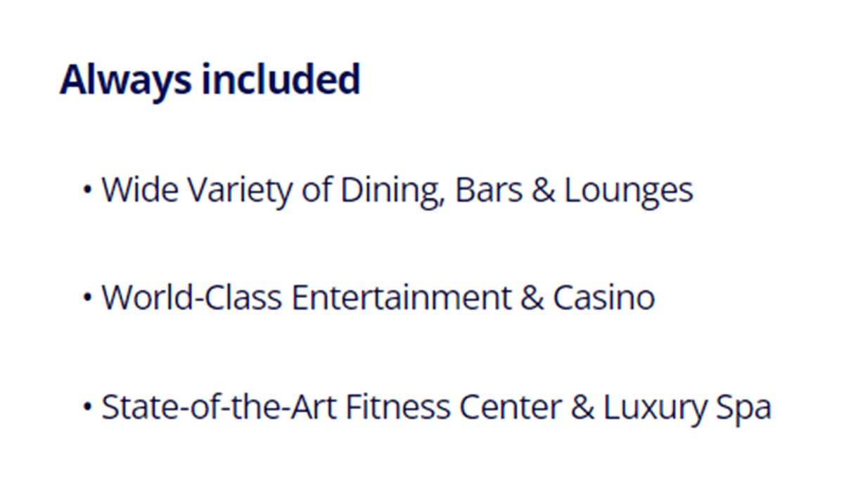844x504 pixels.
Task: Click the word "Always" in the heading
Action: [x=125, y=79]
